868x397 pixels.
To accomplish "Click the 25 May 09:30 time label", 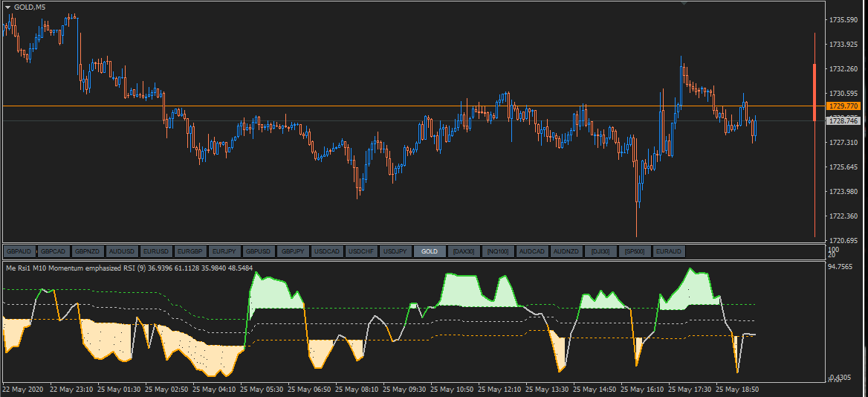I will pyautogui.click(x=406, y=390).
